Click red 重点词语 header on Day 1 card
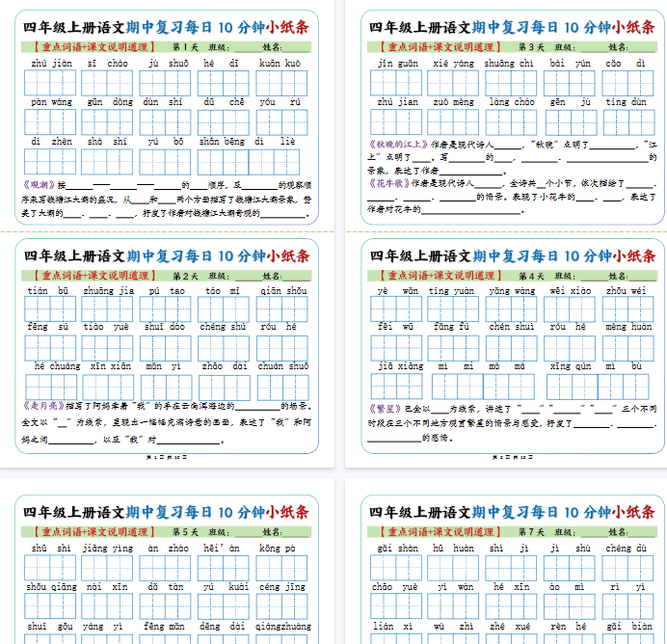The image size is (667, 644). [94, 47]
